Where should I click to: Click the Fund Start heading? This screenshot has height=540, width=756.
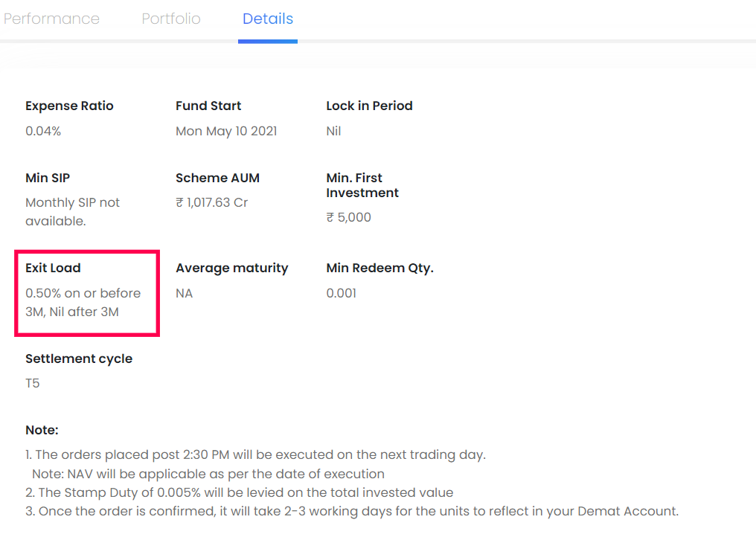tap(208, 106)
